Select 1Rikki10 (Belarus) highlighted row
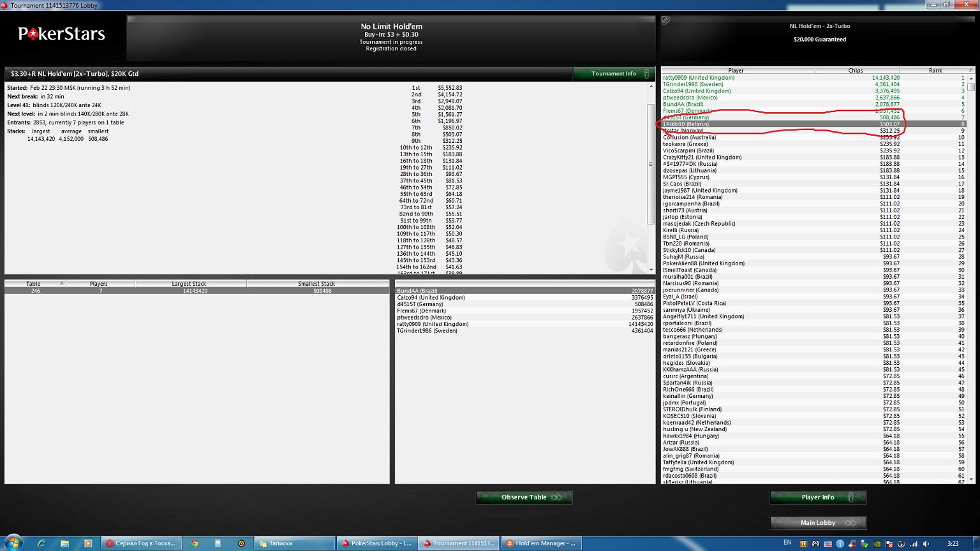This screenshot has width=980, height=551. 813,124
